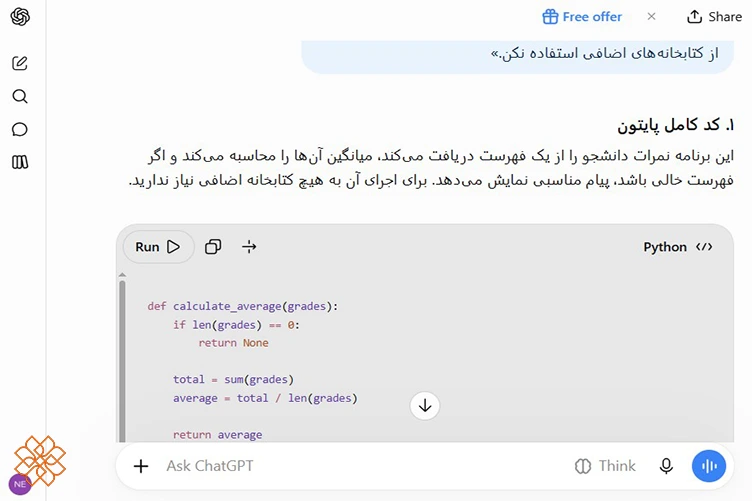Open search chats magnifier icon
752x501 pixels.
click(20, 96)
